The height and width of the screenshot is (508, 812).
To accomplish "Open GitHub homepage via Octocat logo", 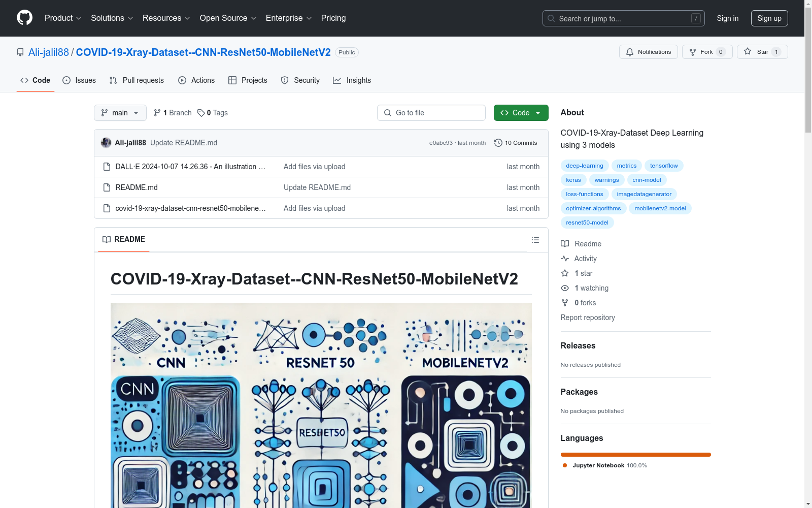I will click(24, 18).
